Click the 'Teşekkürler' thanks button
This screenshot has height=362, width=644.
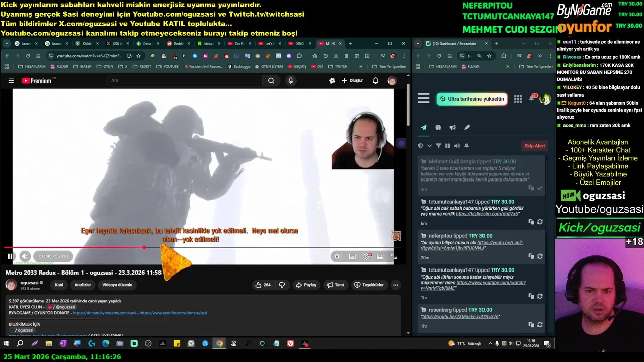click(369, 285)
